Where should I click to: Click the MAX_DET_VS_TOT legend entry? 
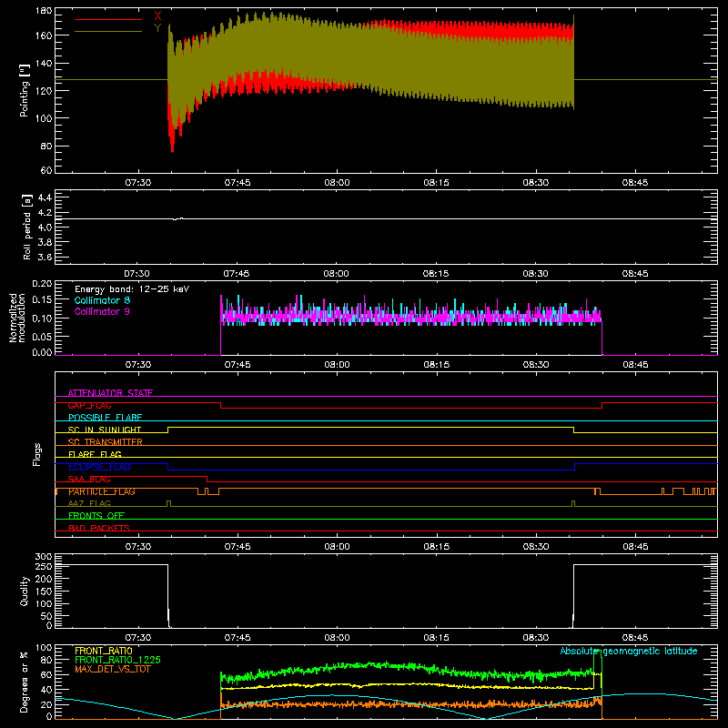113,669
